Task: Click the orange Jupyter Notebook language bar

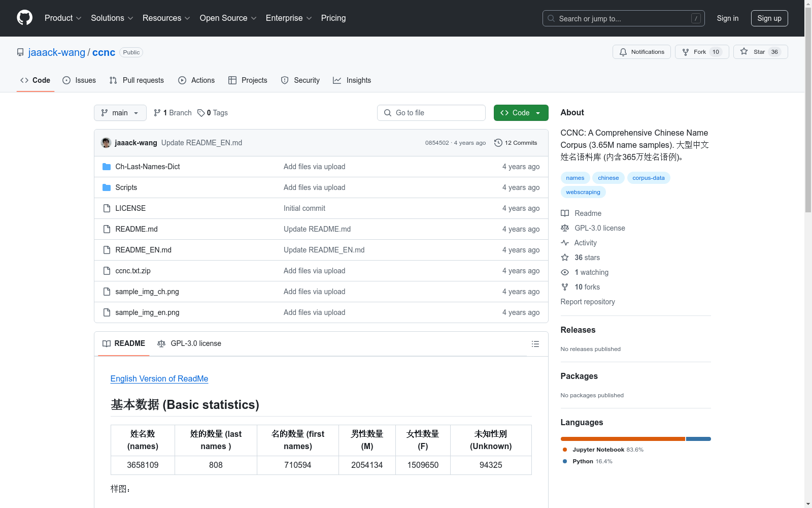Action: coord(623,439)
